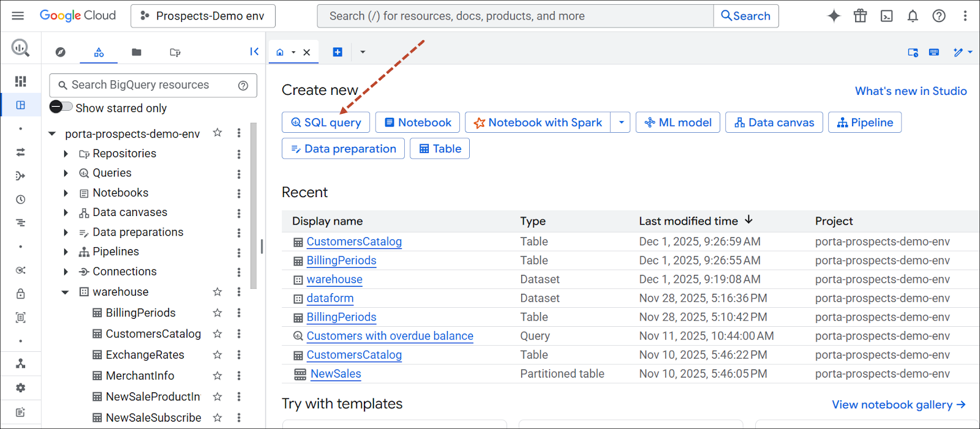This screenshot has height=429, width=980.
Task: Open the settings gear in left rail
Action: coord(20,388)
